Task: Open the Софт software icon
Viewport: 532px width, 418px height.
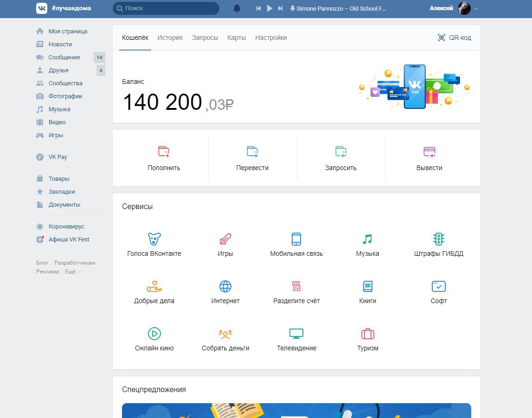Action: [439, 286]
